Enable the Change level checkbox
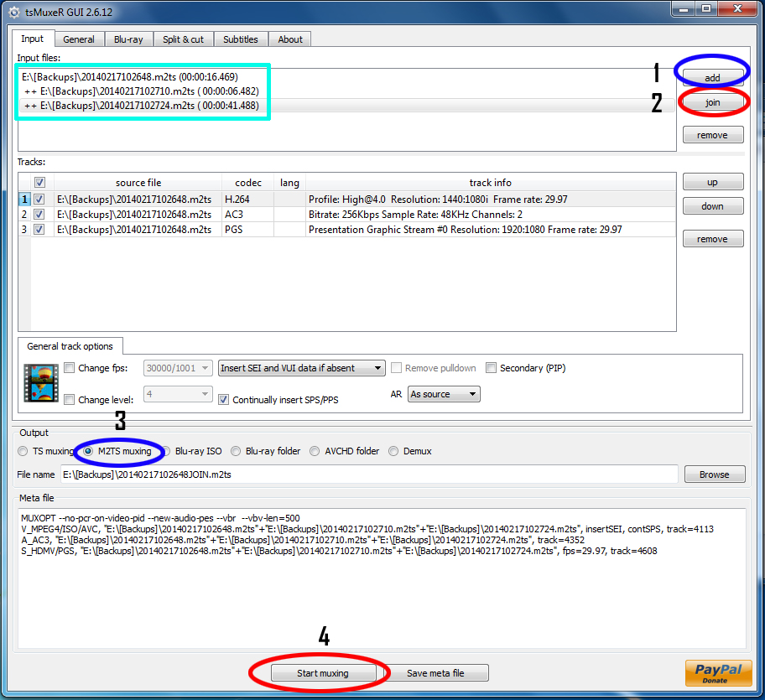The width and height of the screenshot is (765, 700). 70,400
